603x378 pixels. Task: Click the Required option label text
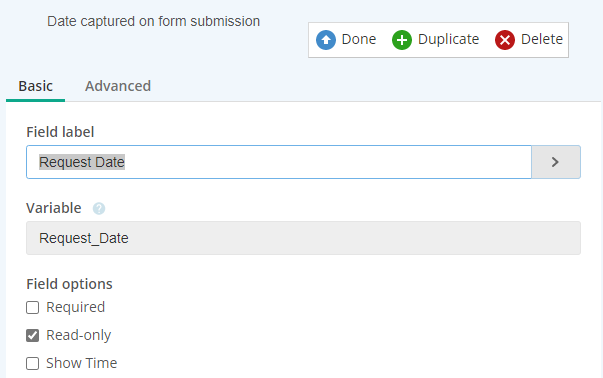(x=75, y=307)
